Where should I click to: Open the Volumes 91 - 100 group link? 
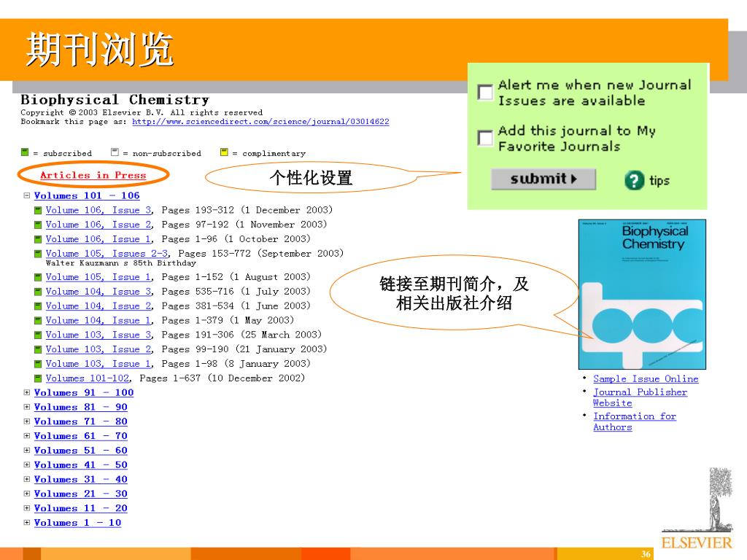tap(84, 393)
